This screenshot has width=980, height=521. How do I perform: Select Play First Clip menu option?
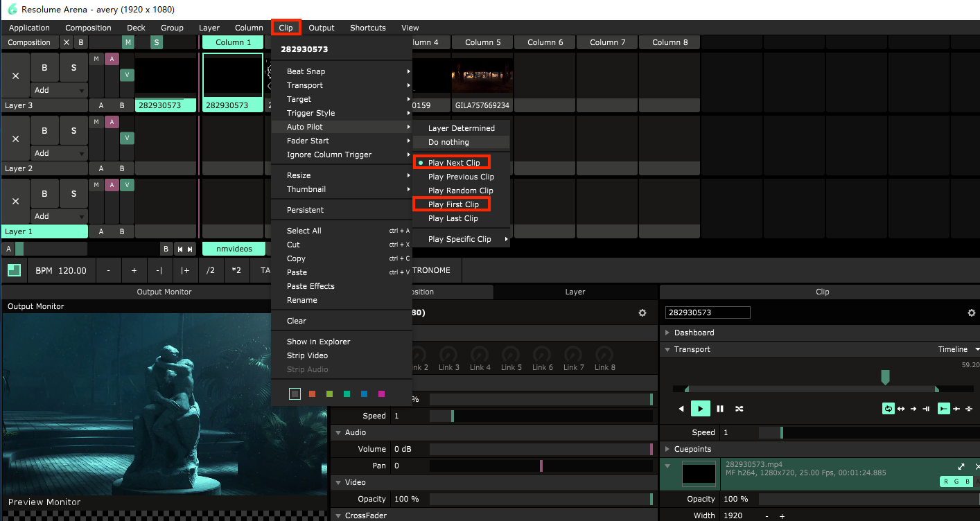coord(453,204)
